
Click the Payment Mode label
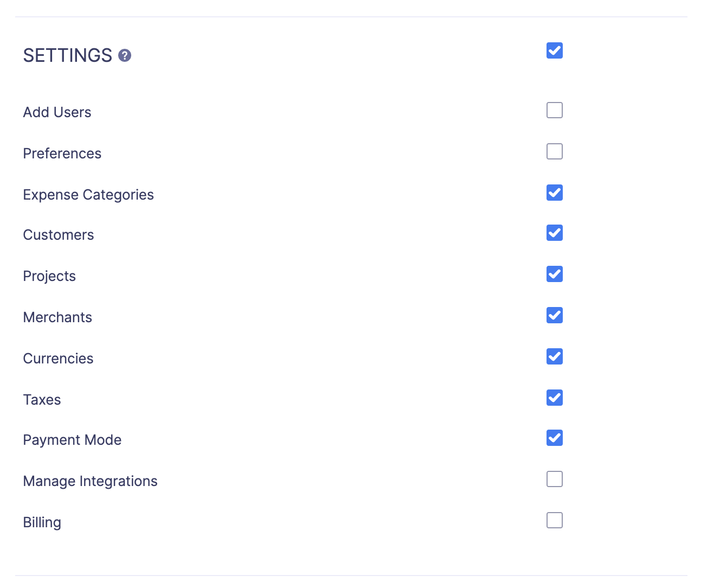72,440
